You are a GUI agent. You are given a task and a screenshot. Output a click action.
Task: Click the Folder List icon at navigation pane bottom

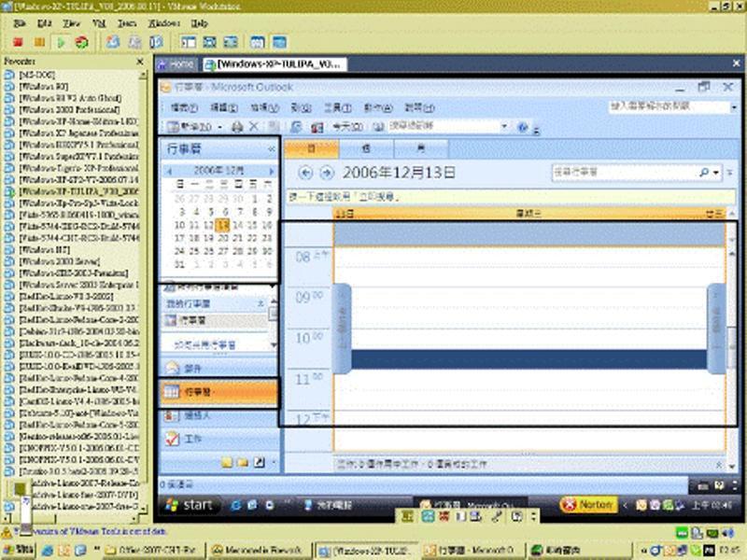pyautogui.click(x=243, y=462)
